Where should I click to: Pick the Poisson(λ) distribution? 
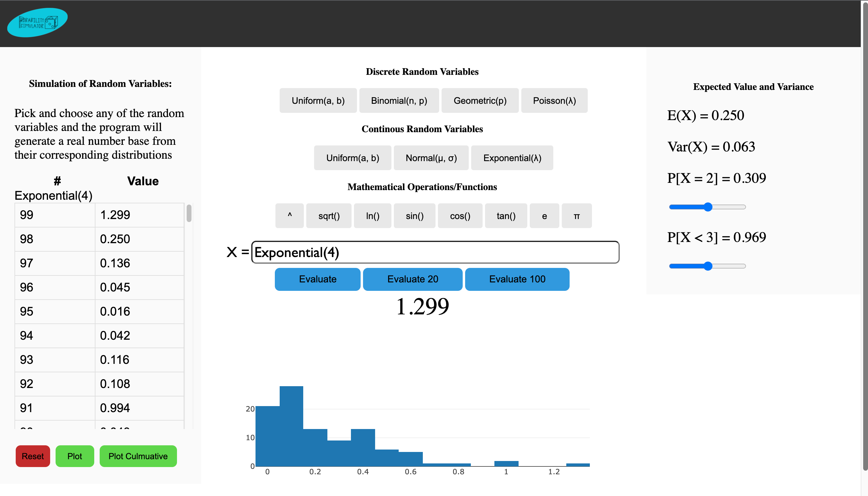(554, 100)
